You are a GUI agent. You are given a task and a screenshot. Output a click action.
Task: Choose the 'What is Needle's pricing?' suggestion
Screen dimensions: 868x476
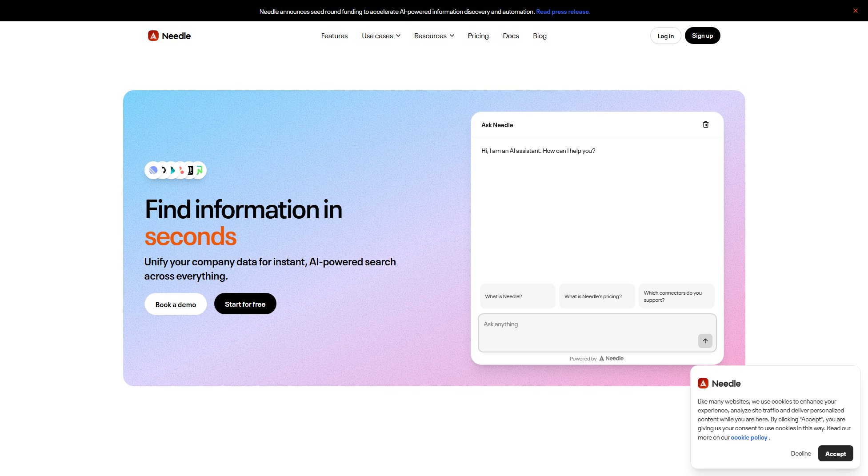coord(596,296)
